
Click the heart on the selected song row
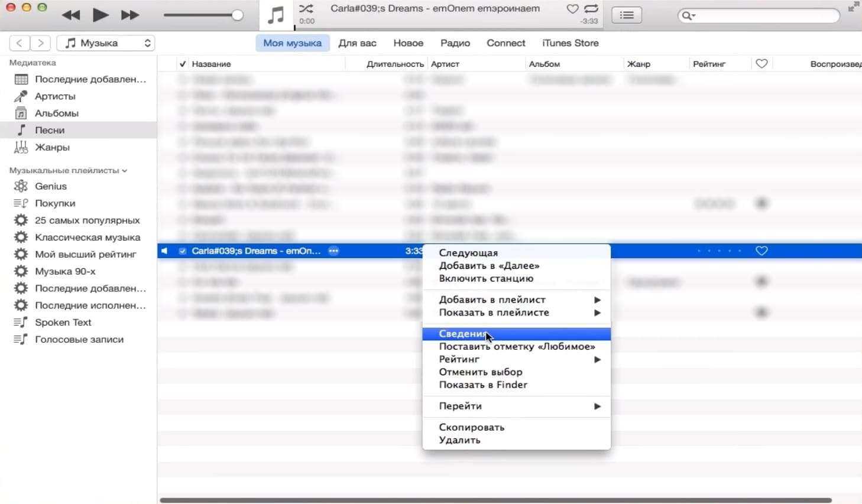pyautogui.click(x=761, y=251)
